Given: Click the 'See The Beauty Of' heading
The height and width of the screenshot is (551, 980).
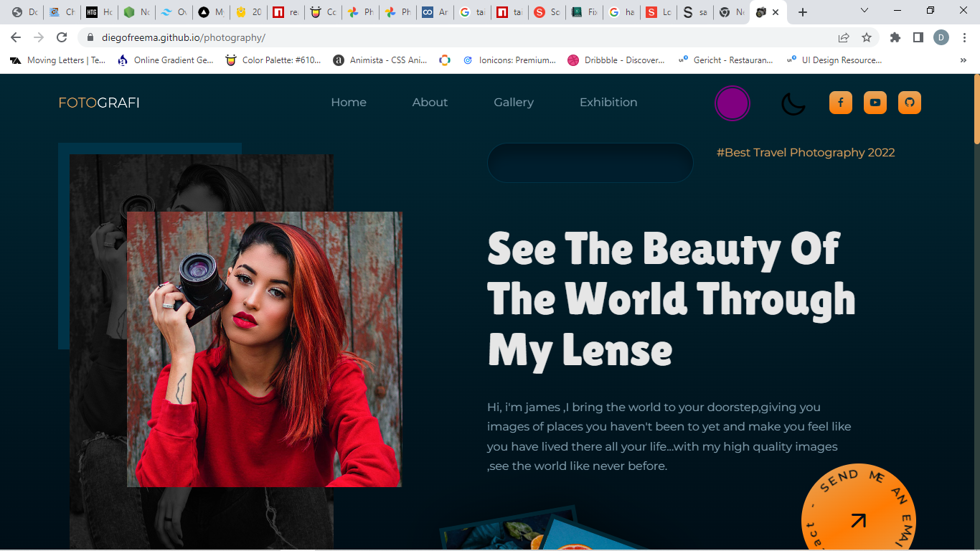Looking at the screenshot, I should [672, 300].
